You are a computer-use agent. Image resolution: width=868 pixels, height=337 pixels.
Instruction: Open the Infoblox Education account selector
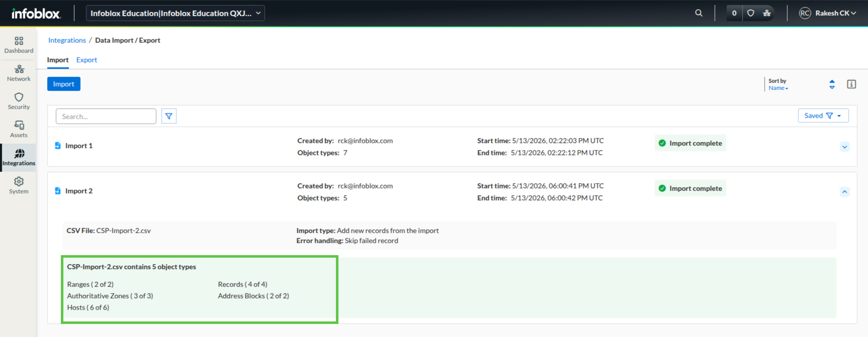point(175,13)
